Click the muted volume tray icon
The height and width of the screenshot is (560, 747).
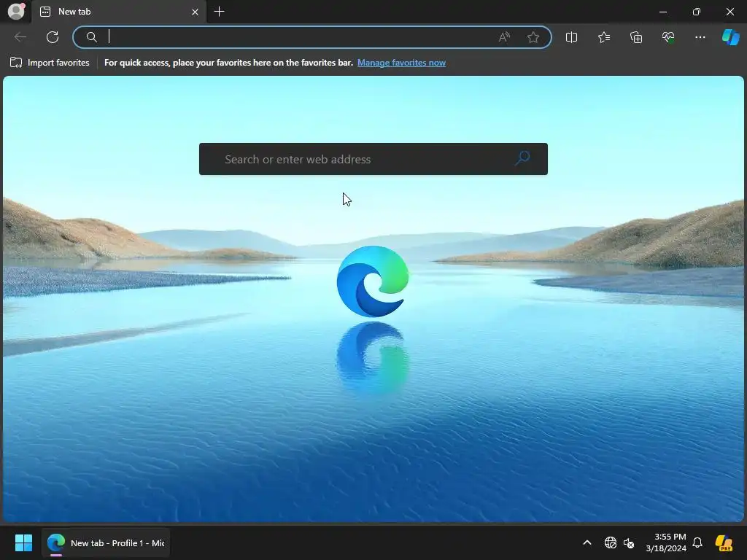[x=629, y=542]
